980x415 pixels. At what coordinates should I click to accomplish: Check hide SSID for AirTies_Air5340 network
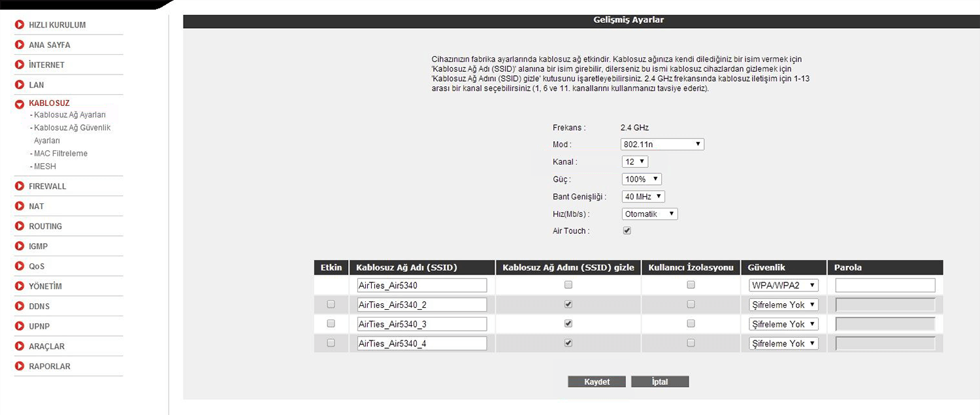[x=568, y=285]
